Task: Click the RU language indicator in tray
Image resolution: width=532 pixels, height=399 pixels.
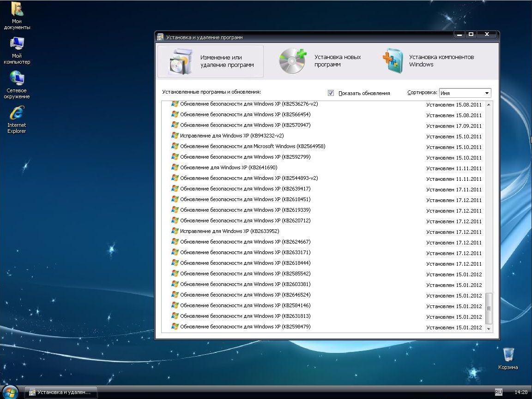Action: point(498,392)
